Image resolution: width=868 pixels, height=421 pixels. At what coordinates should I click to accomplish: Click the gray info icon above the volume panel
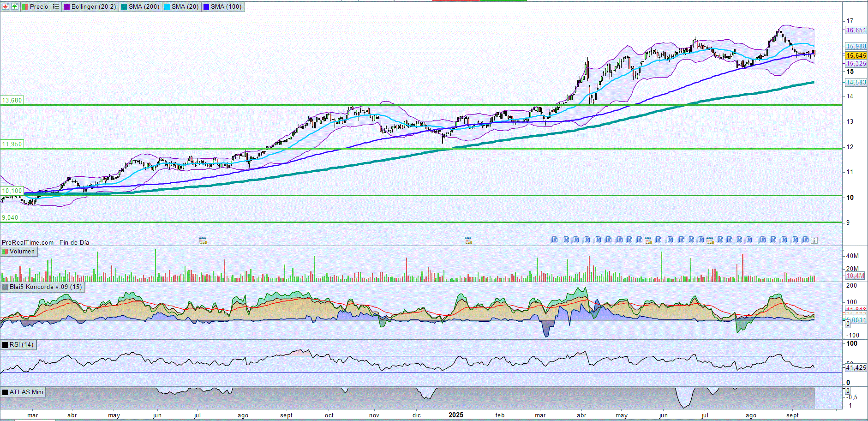(814, 240)
